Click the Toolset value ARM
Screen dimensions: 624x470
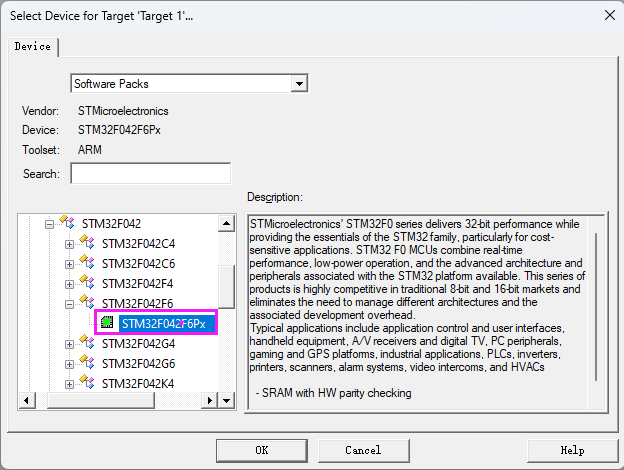(x=90, y=150)
